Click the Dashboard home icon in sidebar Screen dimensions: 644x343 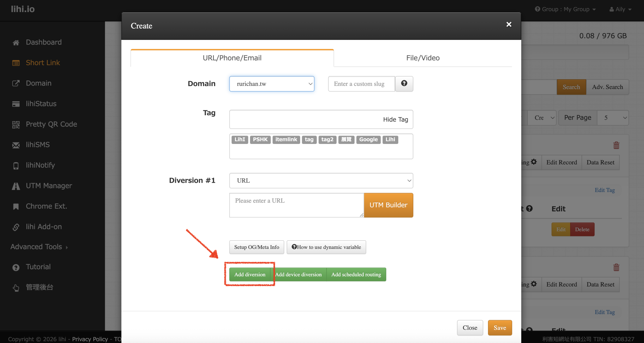click(16, 43)
